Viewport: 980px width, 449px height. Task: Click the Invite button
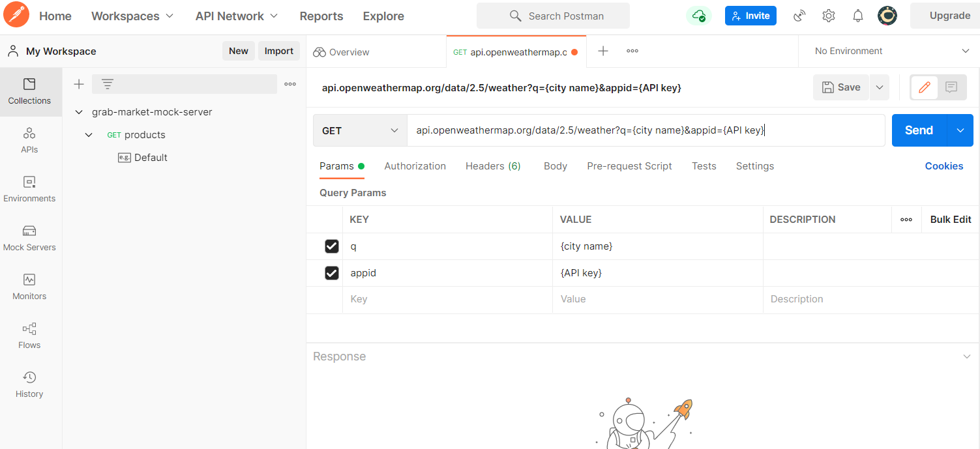click(750, 16)
